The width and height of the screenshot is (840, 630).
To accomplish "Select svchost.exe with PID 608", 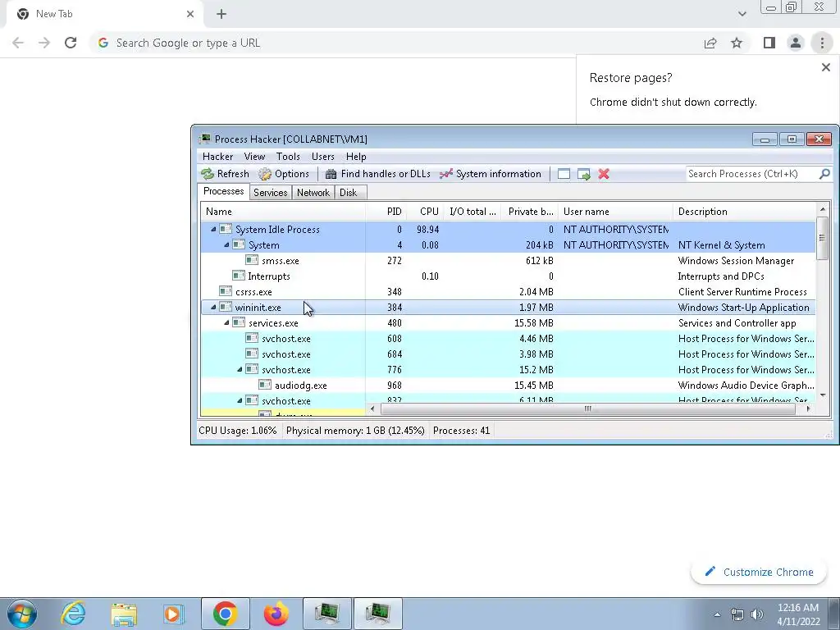I will click(x=508, y=339).
